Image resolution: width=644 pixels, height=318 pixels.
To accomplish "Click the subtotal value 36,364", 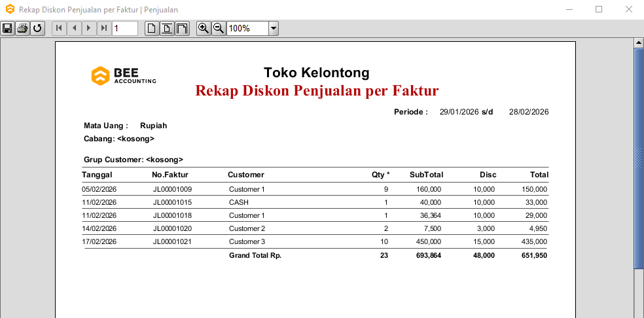I will coord(429,215).
